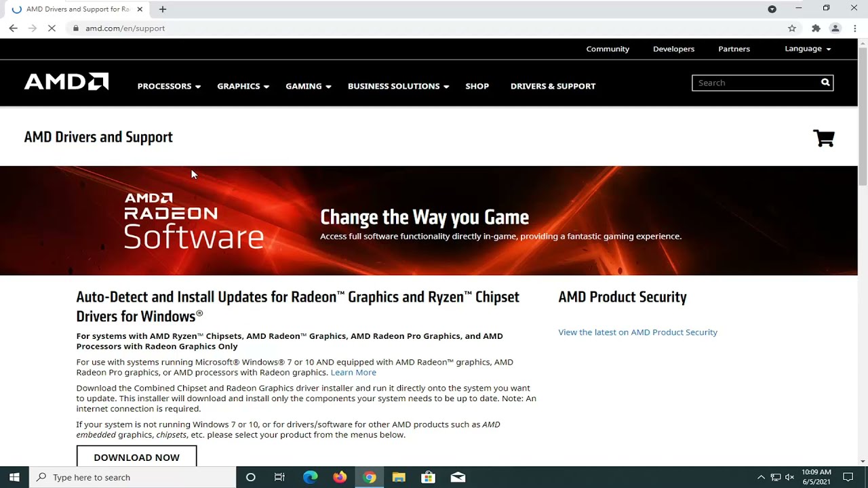Open Windows Start menu
The image size is (868, 488).
(14, 477)
